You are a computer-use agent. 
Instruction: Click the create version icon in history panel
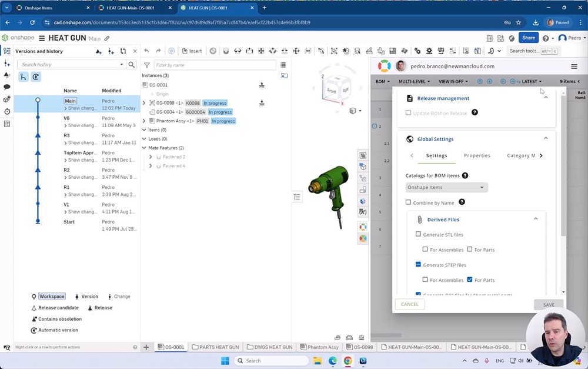(99, 51)
